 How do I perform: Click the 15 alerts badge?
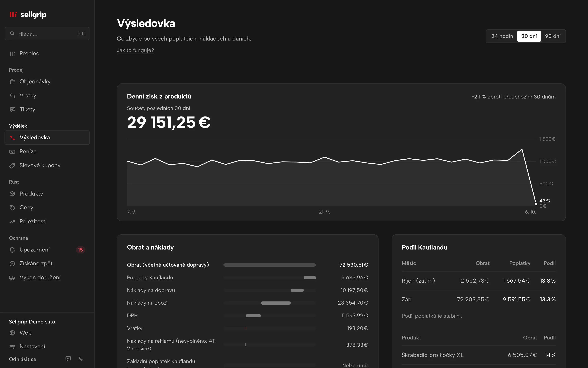click(x=80, y=250)
